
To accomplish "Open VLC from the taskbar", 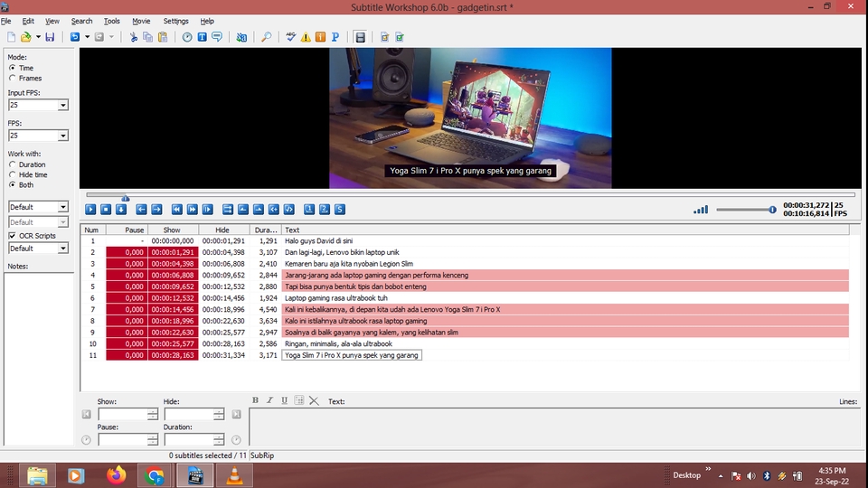I will click(x=234, y=476).
